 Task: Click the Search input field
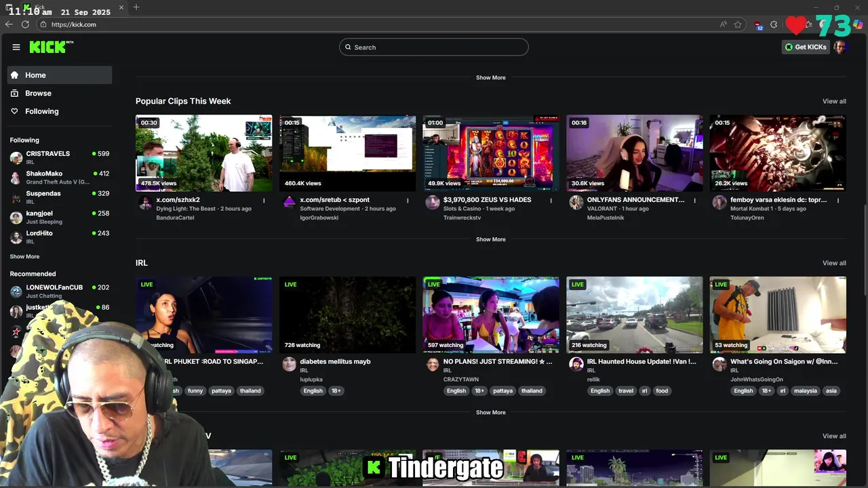point(434,47)
